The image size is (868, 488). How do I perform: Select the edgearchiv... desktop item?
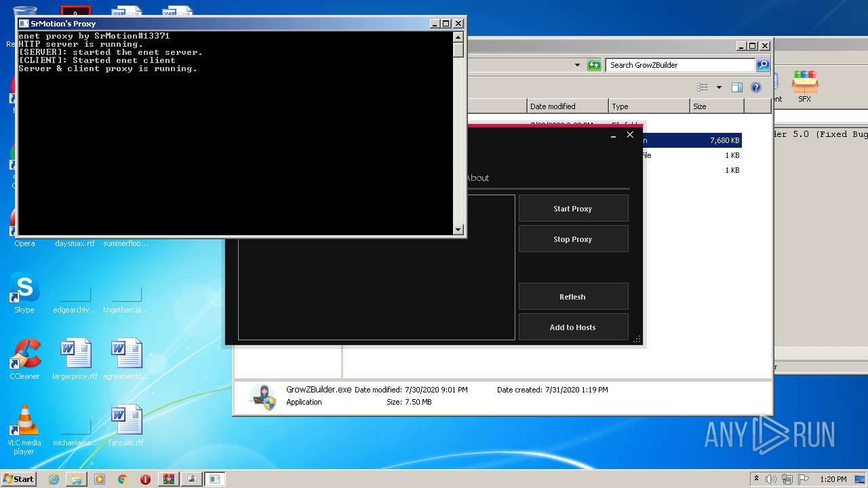pos(75,299)
